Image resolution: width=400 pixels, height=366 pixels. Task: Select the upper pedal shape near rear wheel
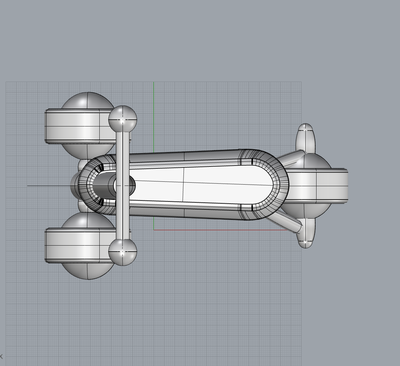[x=305, y=138]
